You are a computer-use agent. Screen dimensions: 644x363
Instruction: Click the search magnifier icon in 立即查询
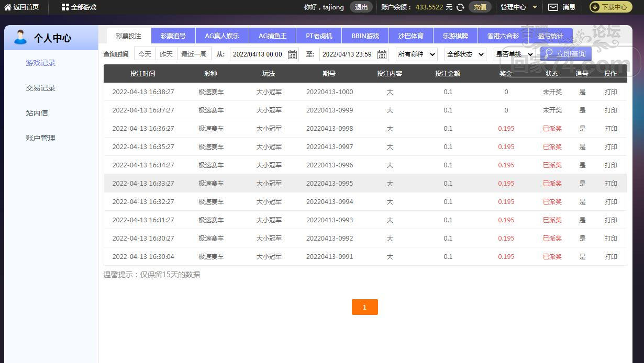[549, 53]
